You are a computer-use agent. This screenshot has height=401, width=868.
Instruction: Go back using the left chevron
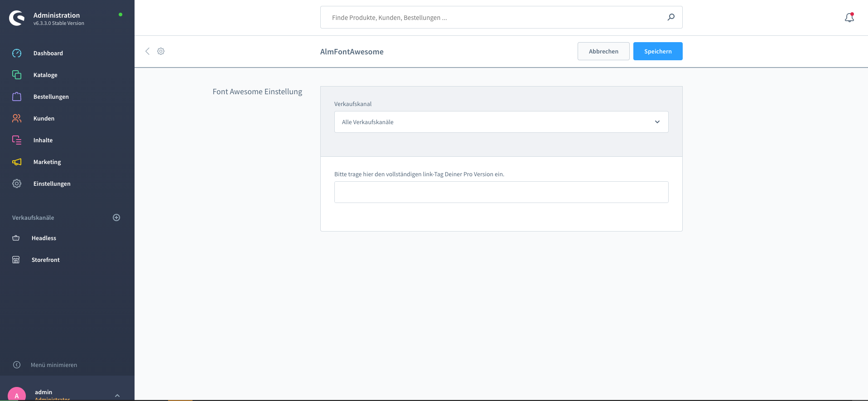point(147,51)
